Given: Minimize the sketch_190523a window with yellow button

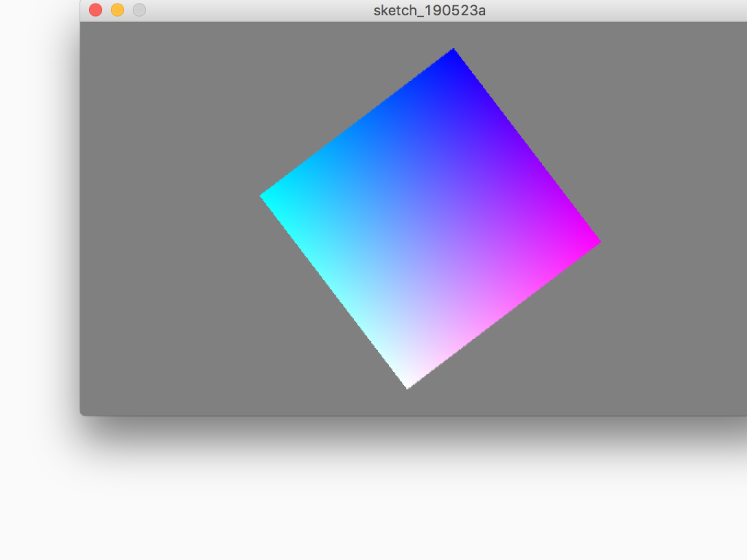Looking at the screenshot, I should point(117,10).
